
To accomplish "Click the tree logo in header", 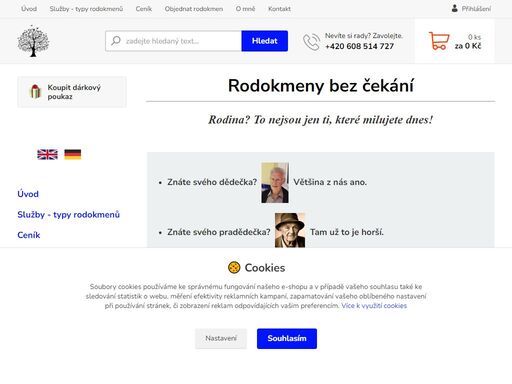I will pos(33,41).
